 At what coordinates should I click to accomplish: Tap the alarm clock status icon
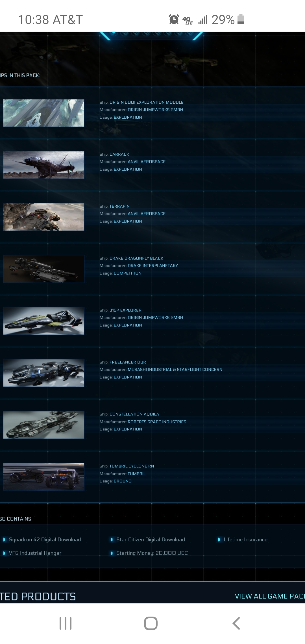click(174, 19)
